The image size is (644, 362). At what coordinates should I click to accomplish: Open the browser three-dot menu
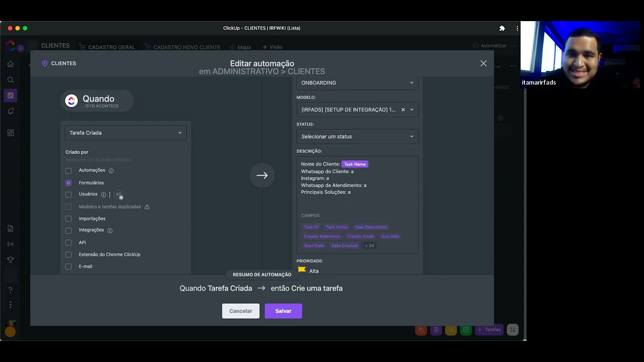click(x=517, y=28)
